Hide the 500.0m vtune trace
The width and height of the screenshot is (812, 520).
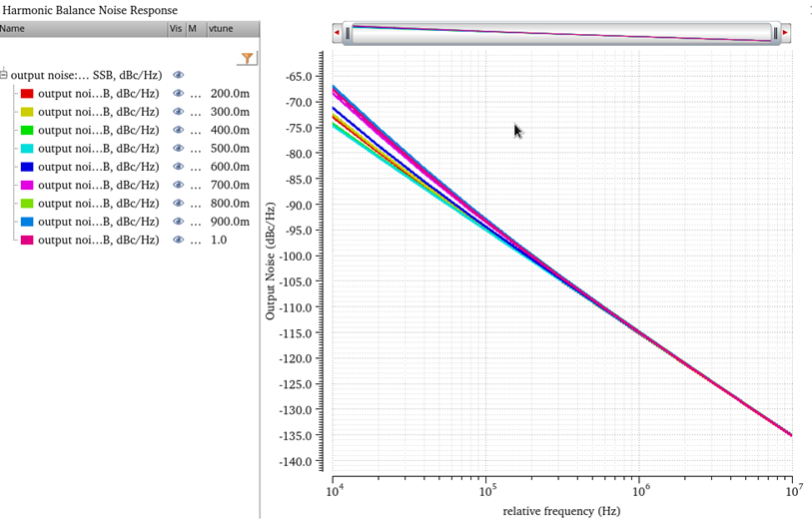tap(179, 149)
